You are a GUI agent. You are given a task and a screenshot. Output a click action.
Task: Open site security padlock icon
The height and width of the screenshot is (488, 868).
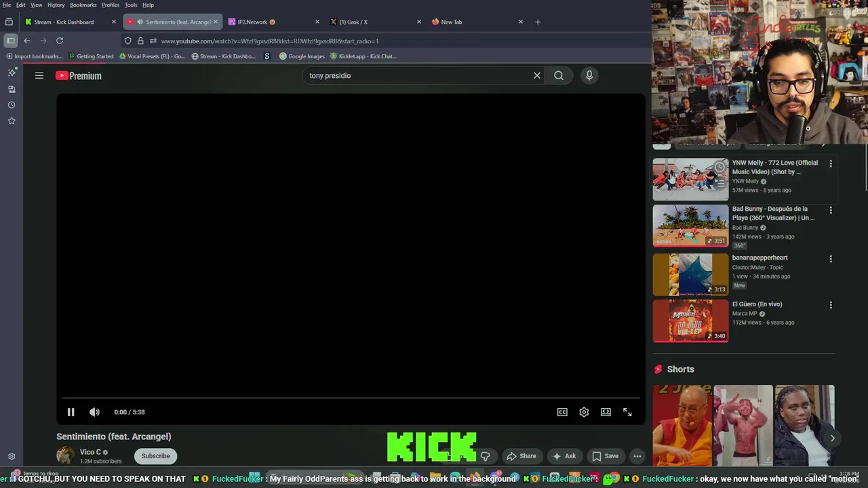click(140, 41)
